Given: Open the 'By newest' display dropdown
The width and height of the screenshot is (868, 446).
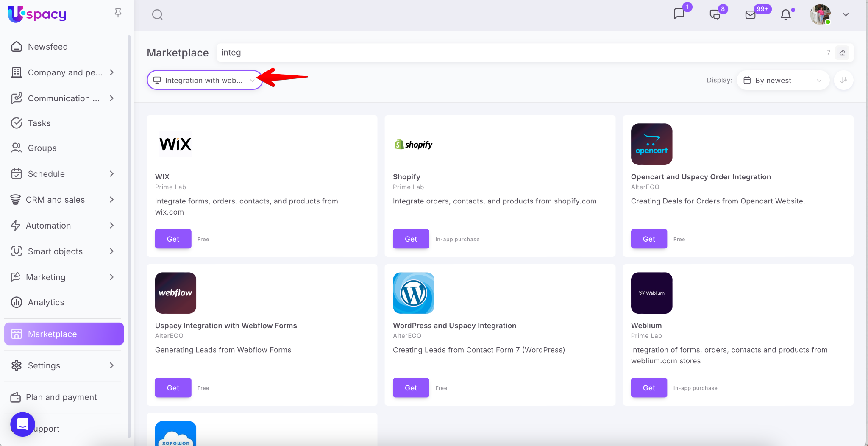Looking at the screenshot, I should pyautogui.click(x=782, y=81).
